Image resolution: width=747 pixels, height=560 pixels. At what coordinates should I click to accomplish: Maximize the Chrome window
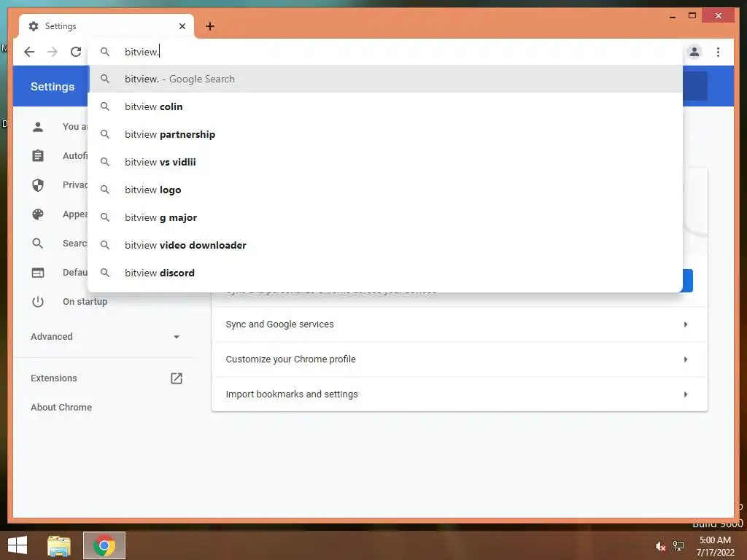pos(692,16)
